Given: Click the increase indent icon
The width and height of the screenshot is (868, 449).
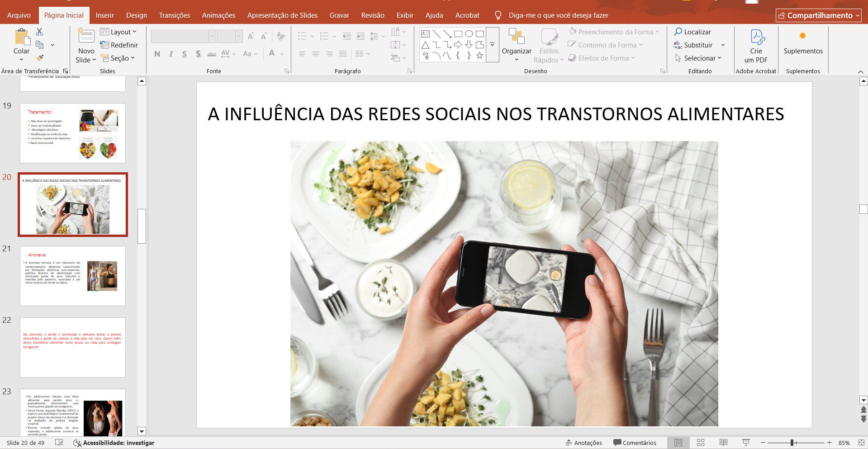Looking at the screenshot, I should 360,36.
